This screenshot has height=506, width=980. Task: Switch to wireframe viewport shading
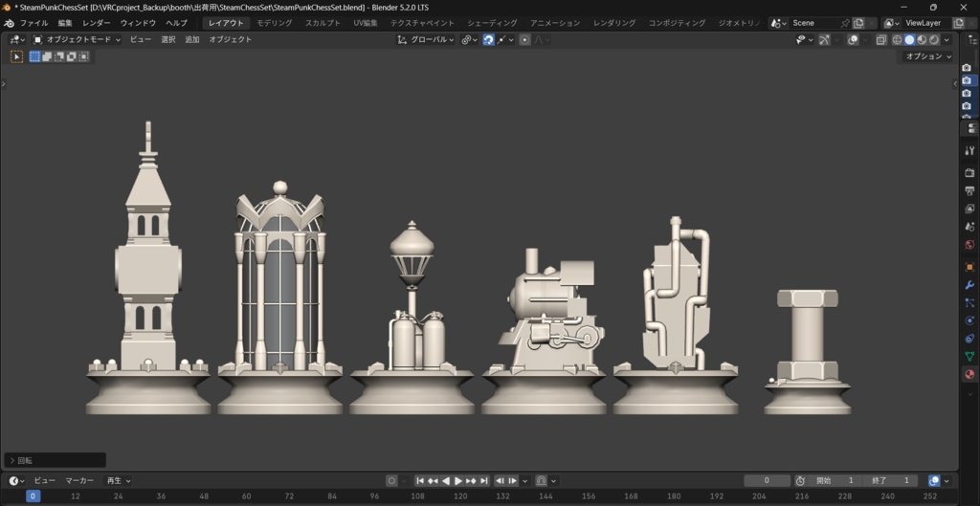897,39
